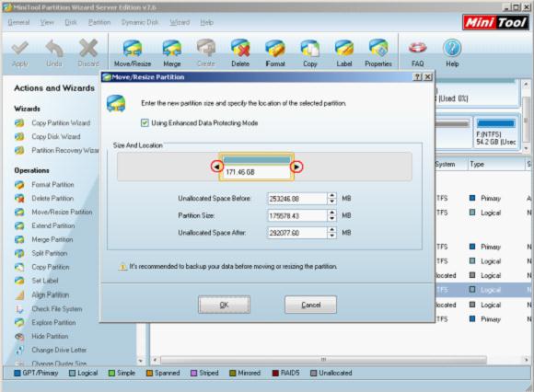Click the Unallocated Space After input field
The width and height of the screenshot is (534, 392).
coord(297,233)
